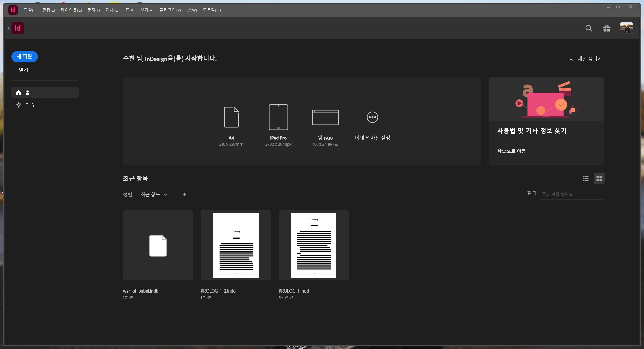The image size is (644, 349).
Task: Open 표(A) menu
Action: point(130,10)
